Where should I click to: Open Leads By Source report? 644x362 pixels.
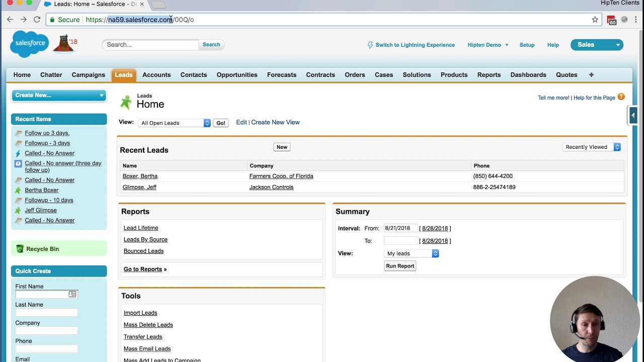(x=145, y=239)
